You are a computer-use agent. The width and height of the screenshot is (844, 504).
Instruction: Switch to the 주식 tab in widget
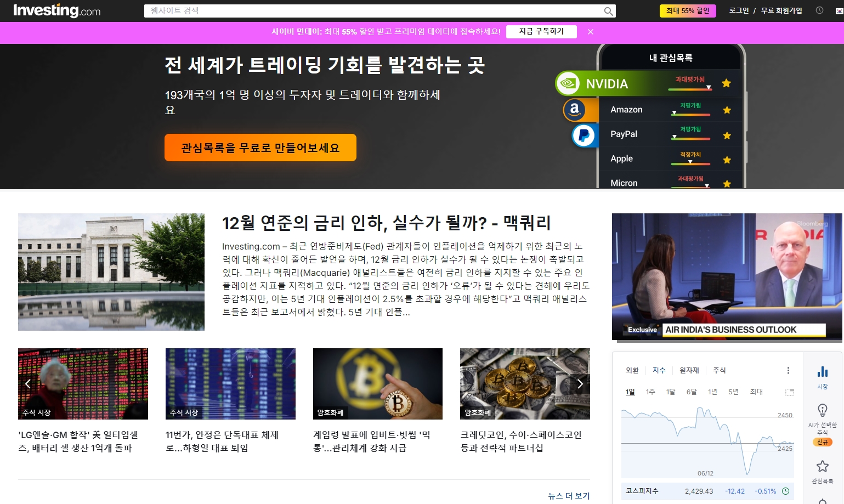pyautogui.click(x=720, y=370)
